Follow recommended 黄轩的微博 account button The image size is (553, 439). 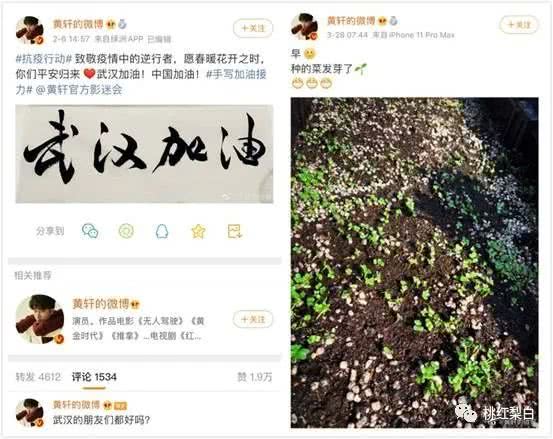coord(253,319)
